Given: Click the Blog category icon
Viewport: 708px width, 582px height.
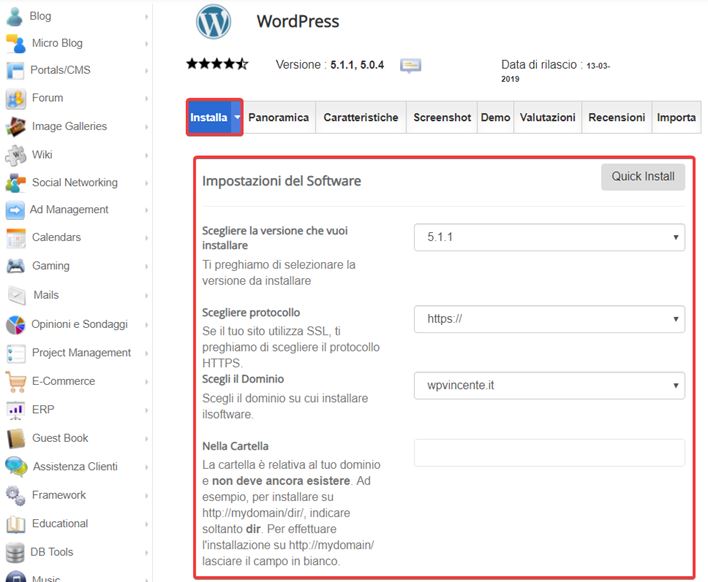Looking at the screenshot, I should click(x=15, y=16).
